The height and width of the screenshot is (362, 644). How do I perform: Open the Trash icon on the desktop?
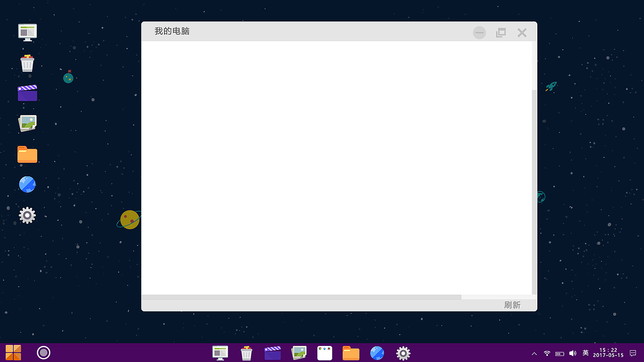click(x=27, y=63)
